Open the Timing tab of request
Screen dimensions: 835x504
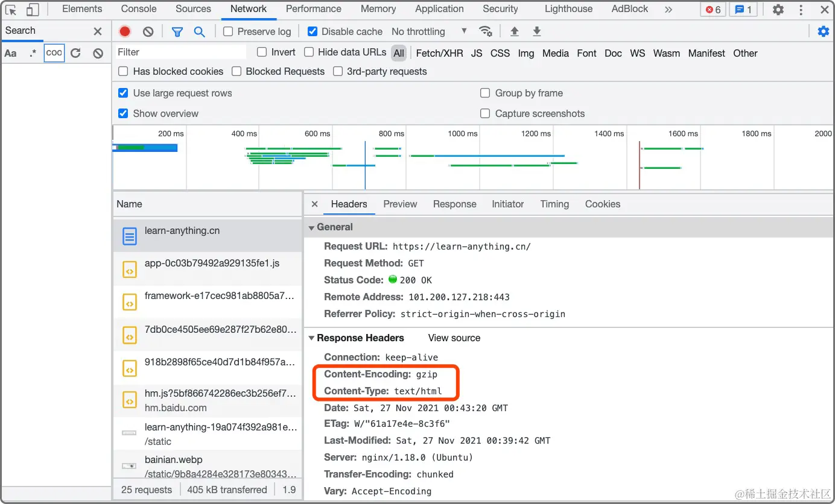click(554, 204)
